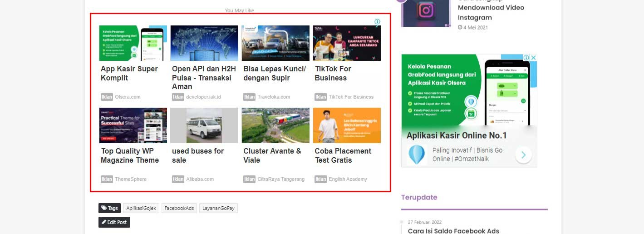
Task: Click Iklan badge next to Alibaba.com
Action: 178,179
